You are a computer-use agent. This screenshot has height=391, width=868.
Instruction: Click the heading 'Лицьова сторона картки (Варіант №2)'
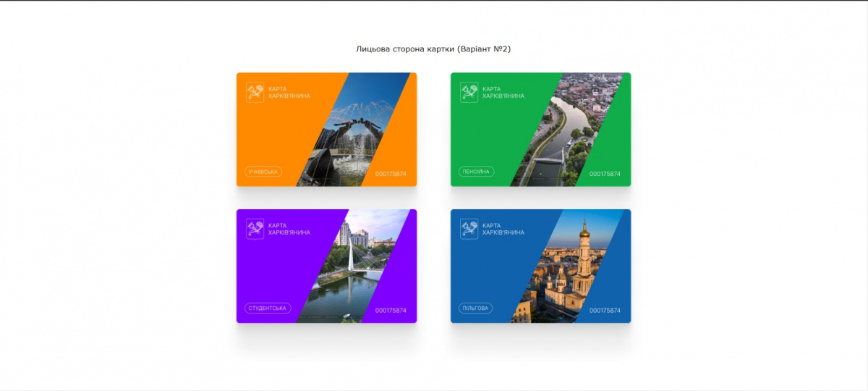[433, 49]
